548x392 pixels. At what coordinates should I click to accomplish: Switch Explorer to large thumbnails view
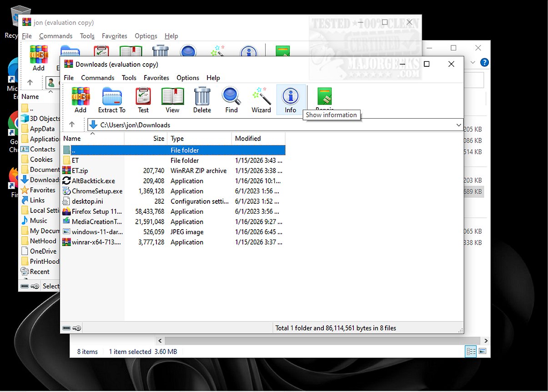[x=483, y=352]
